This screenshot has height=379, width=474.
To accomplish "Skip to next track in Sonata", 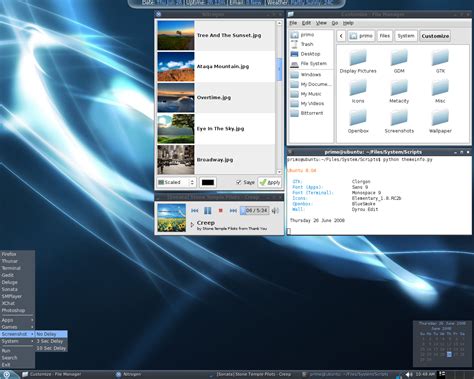I will 233,210.
